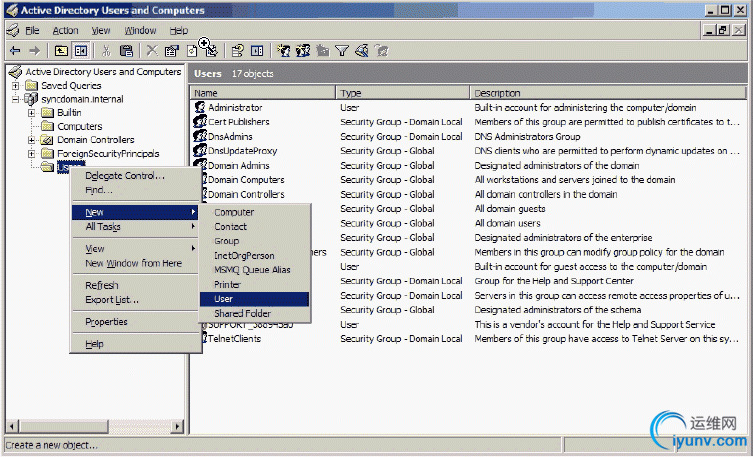This screenshot has height=457, width=753.
Task: Click the Cut scissors toolbar icon
Action: pyautogui.click(x=107, y=50)
